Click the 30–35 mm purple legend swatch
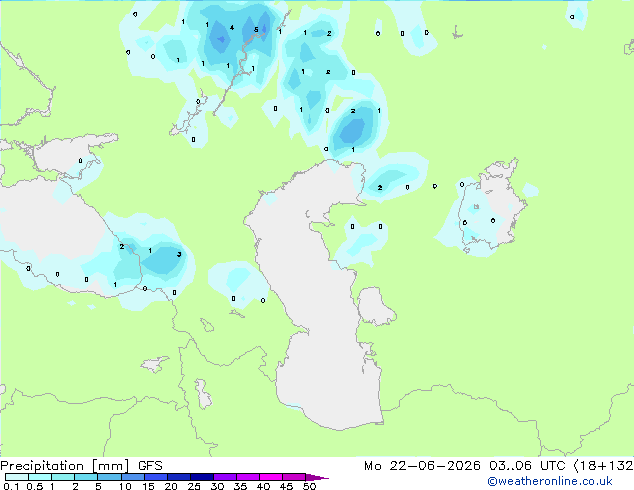 [x=224, y=477]
